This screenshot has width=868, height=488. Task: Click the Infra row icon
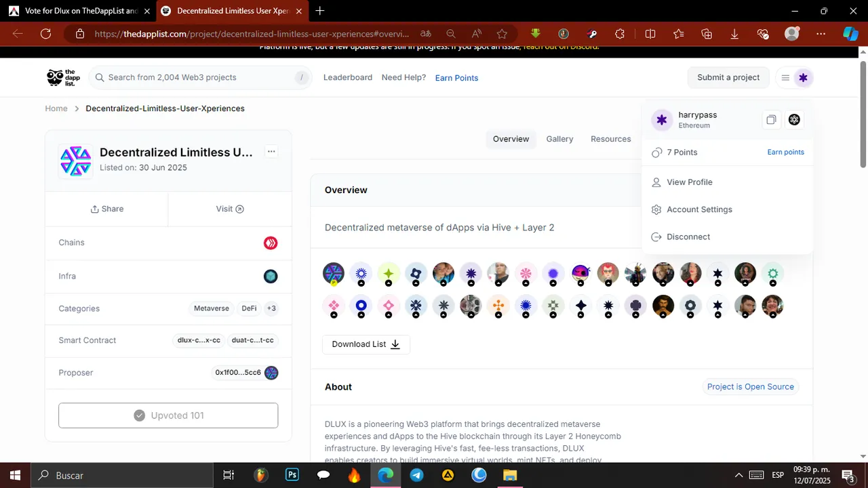pyautogui.click(x=271, y=277)
